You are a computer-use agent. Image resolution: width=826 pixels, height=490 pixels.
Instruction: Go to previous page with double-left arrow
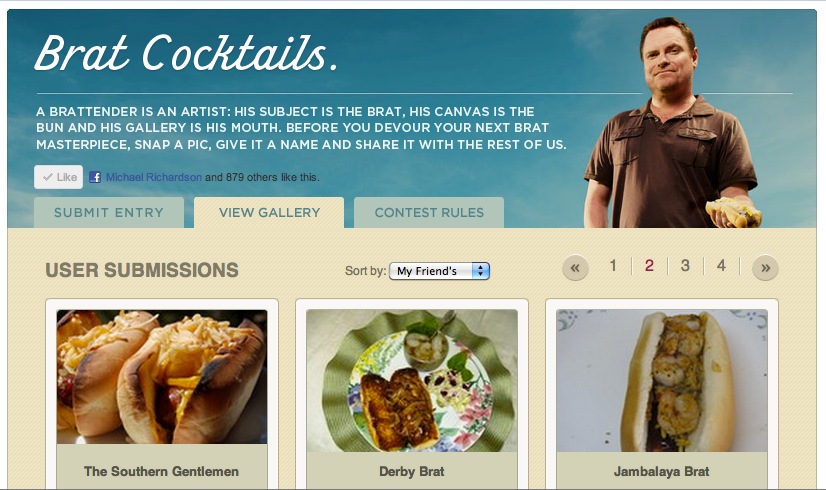pos(575,268)
